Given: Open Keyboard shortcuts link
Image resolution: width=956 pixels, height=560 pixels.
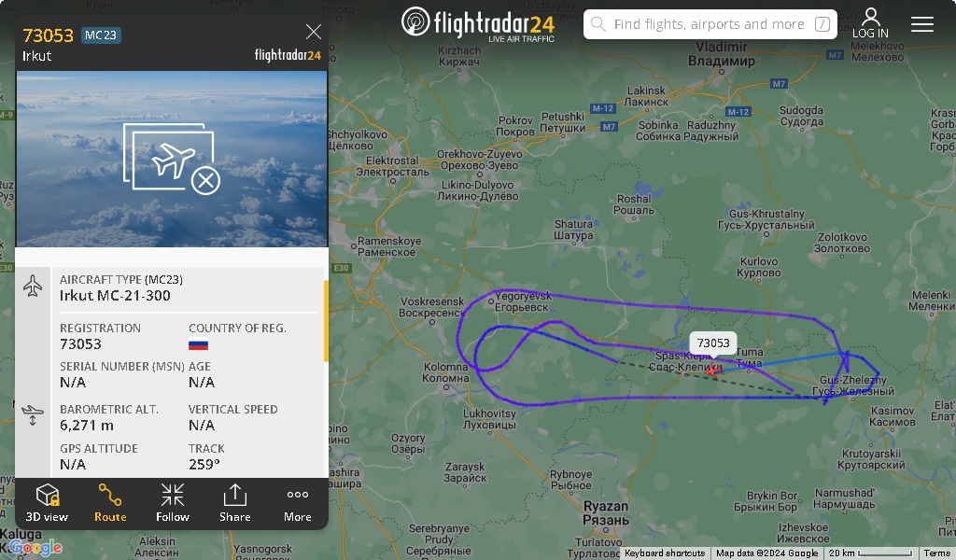Looking at the screenshot, I should [664, 553].
